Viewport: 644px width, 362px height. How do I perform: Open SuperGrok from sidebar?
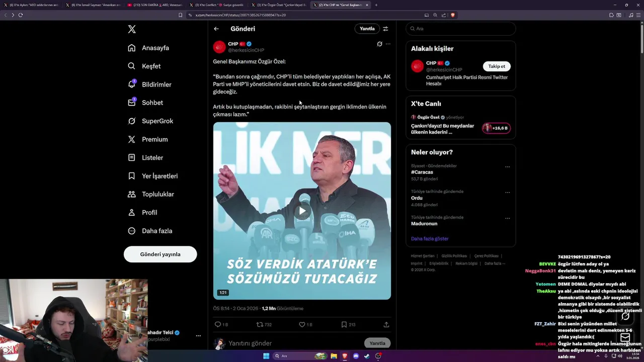point(150,121)
